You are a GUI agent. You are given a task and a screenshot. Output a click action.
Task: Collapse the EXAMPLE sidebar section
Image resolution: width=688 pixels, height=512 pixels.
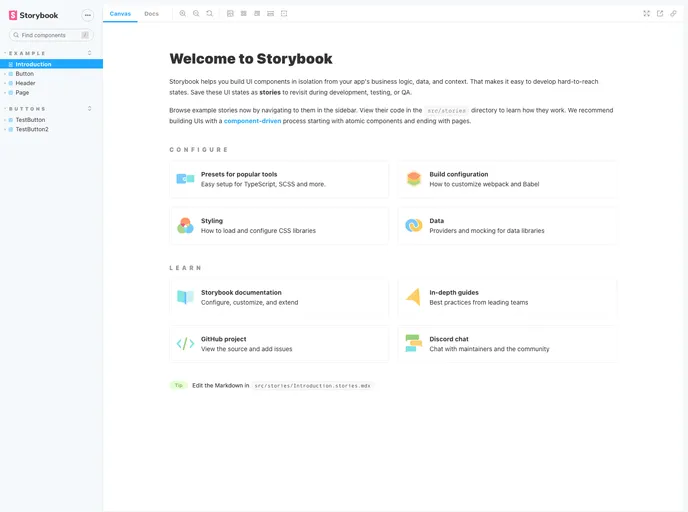tap(28, 53)
